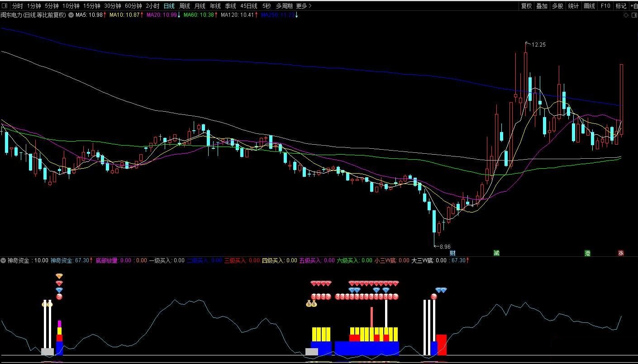Screen dimensions: 638x364
Task: Select the 5秒 period tab
Action: (267, 6)
